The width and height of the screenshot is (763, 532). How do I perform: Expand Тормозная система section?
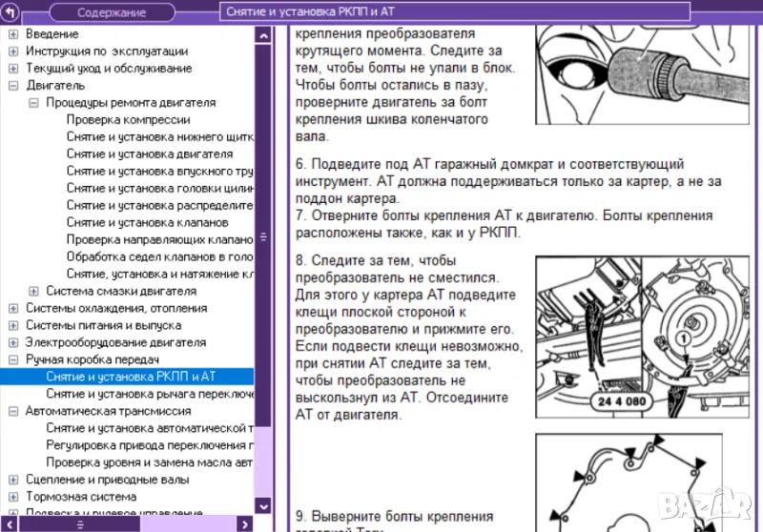pos(13,497)
